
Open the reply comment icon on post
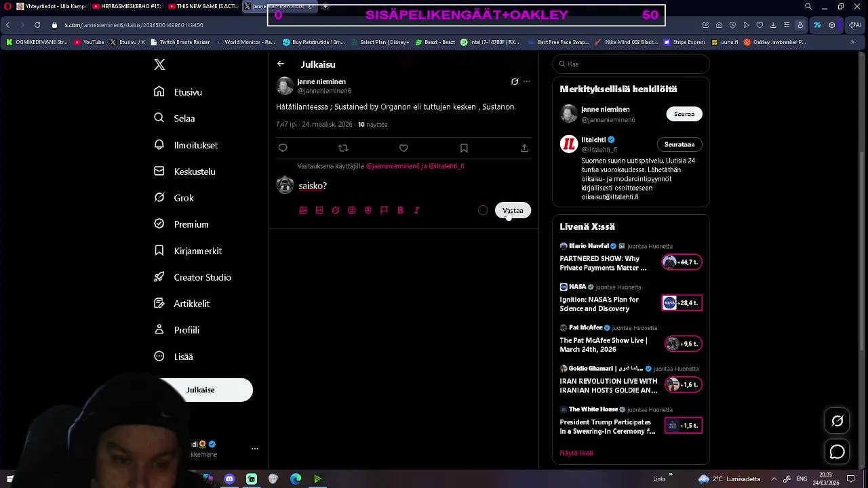pos(283,148)
